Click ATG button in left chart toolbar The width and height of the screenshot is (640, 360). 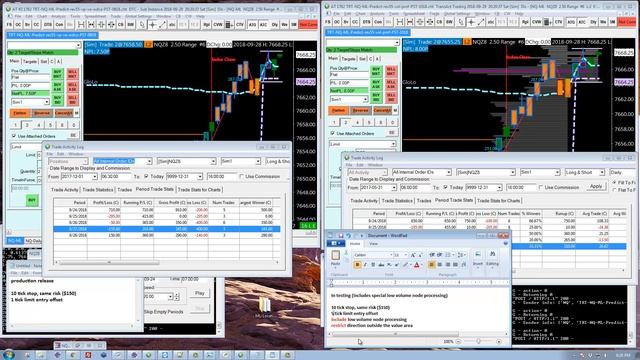(253, 25)
